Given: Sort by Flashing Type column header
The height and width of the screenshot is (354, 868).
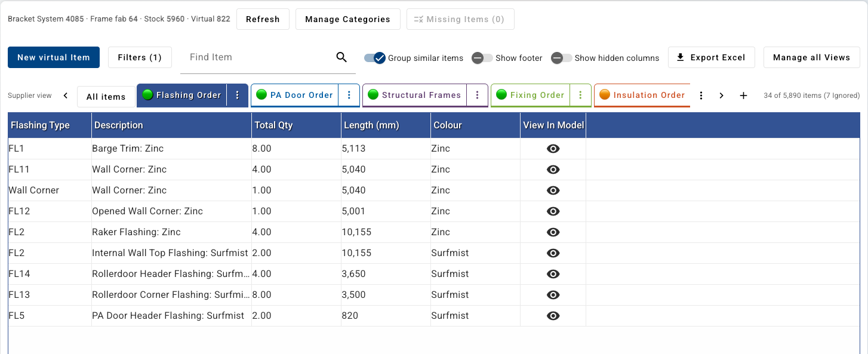Looking at the screenshot, I should tap(50, 125).
